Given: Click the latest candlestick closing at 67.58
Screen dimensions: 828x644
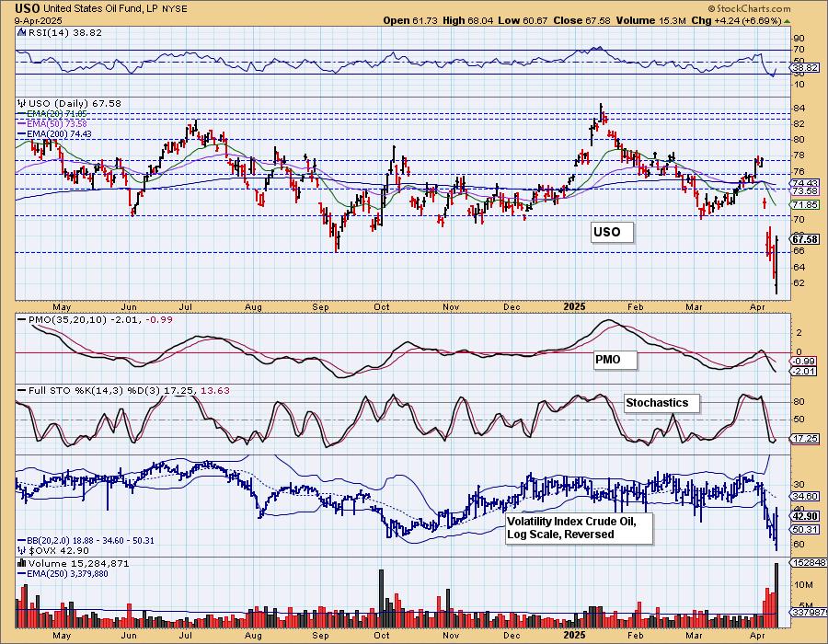Looking at the screenshot, I should click(x=776, y=265).
